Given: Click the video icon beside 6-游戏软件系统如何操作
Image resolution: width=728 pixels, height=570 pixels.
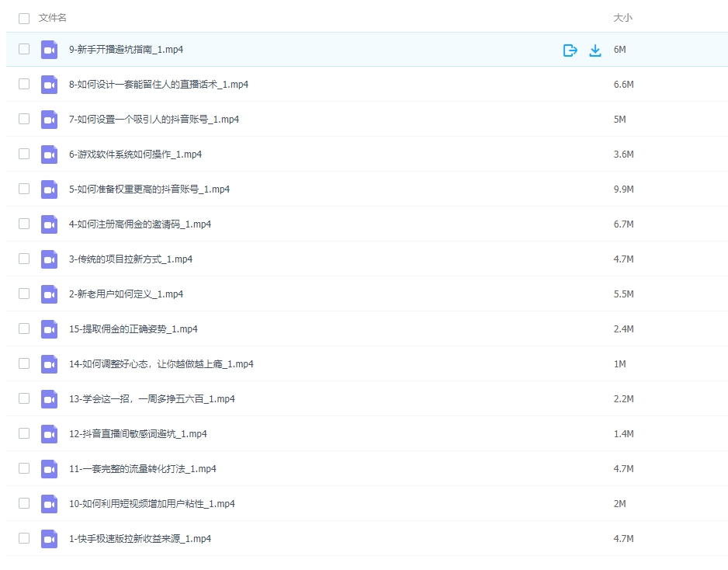Looking at the screenshot, I should click(49, 154).
